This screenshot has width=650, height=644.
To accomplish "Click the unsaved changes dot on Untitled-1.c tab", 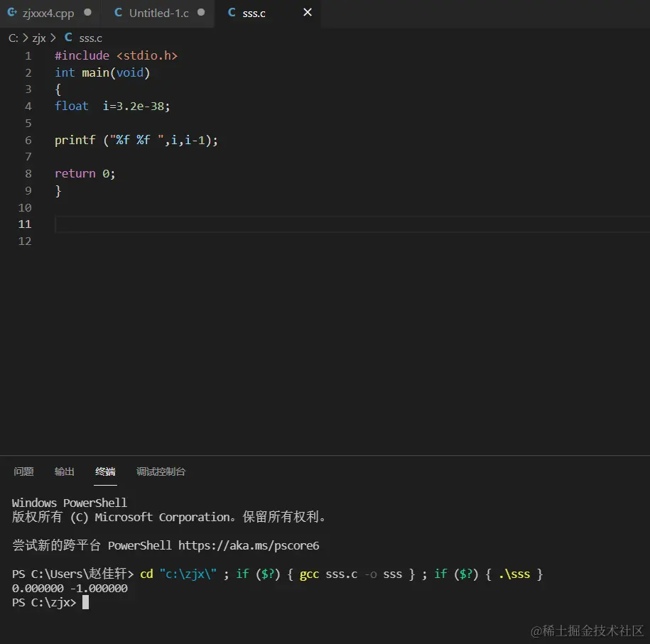I will click(200, 12).
